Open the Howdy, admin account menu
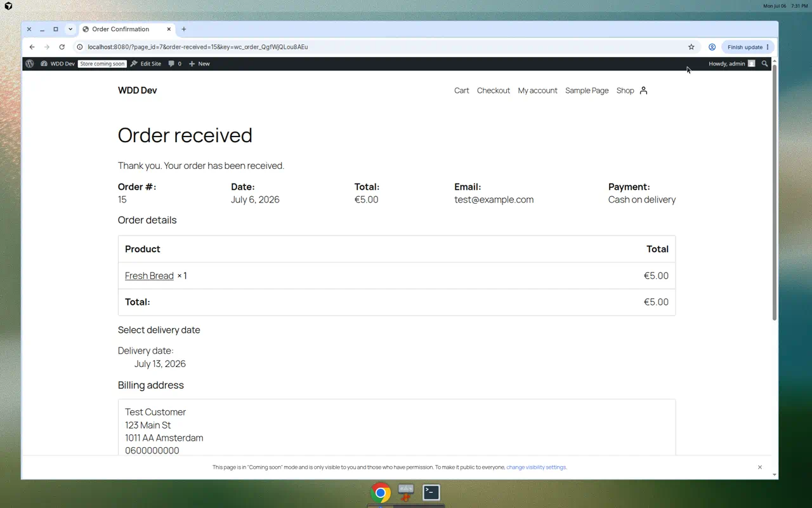Viewport: 812px width, 508px height. pos(731,63)
